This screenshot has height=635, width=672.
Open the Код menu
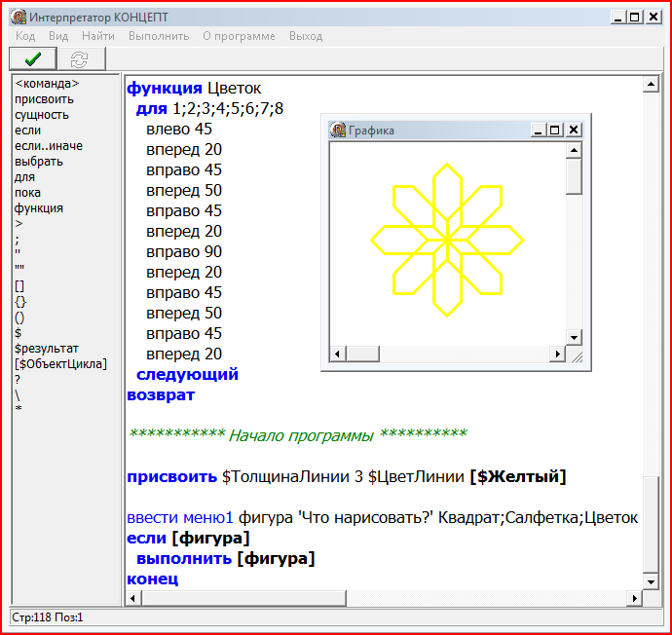25,36
